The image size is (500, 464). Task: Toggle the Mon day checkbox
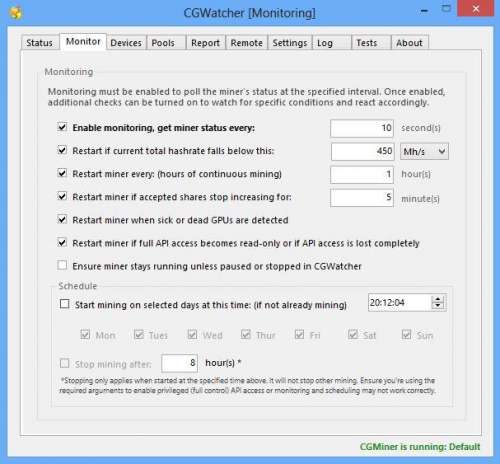(85, 334)
